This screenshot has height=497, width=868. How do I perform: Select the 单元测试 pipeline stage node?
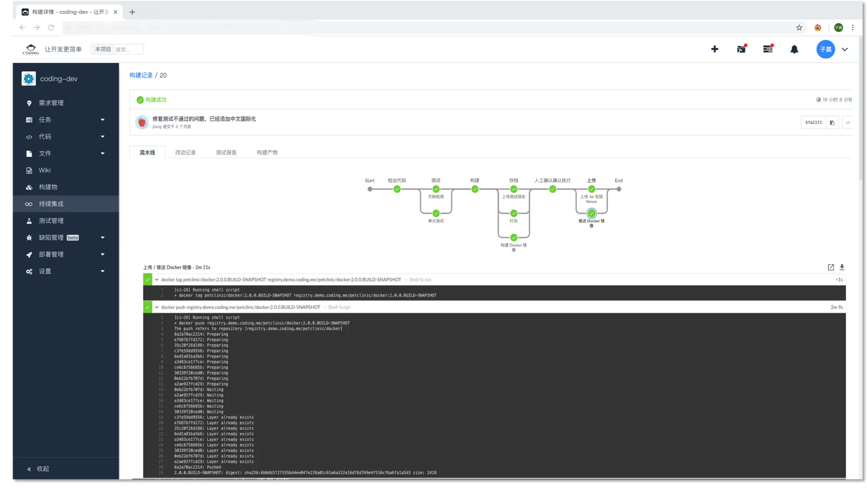click(436, 213)
